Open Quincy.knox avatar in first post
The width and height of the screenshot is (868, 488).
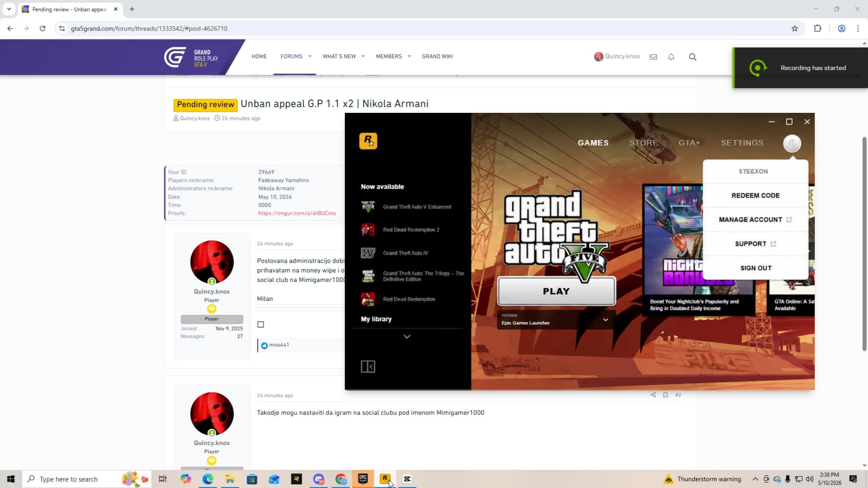(212, 262)
